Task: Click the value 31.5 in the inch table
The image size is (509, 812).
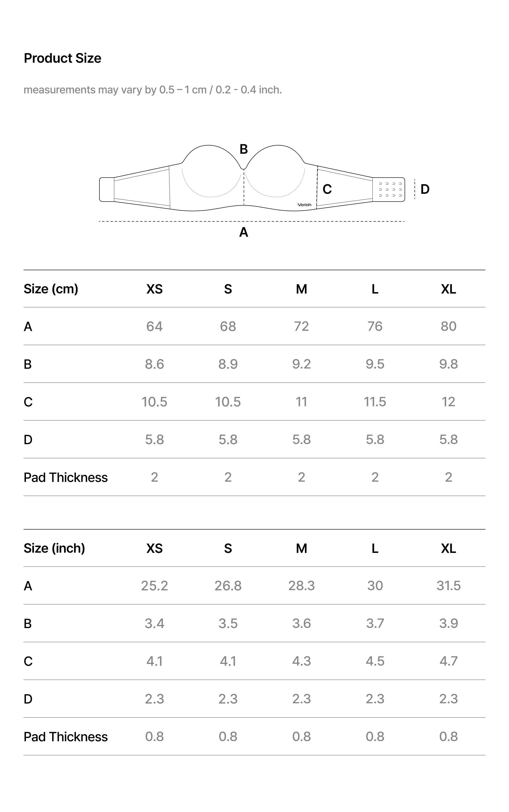Action: coord(448,586)
